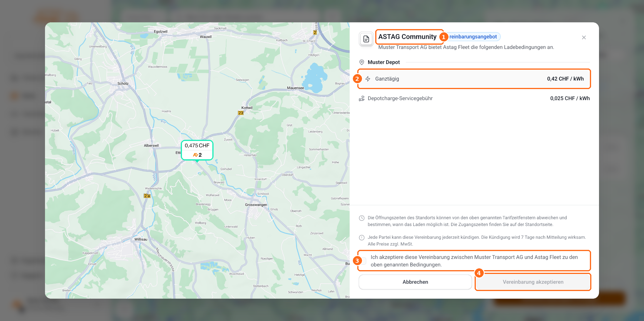The width and height of the screenshot is (644, 321).
Task: Click the Grosswangen label on the map
Action: (256, 205)
